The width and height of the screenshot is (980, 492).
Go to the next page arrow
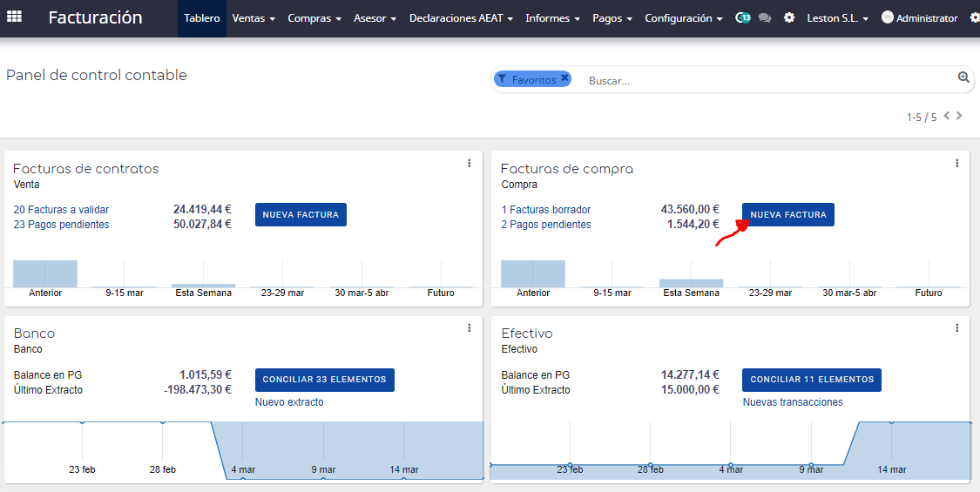959,116
